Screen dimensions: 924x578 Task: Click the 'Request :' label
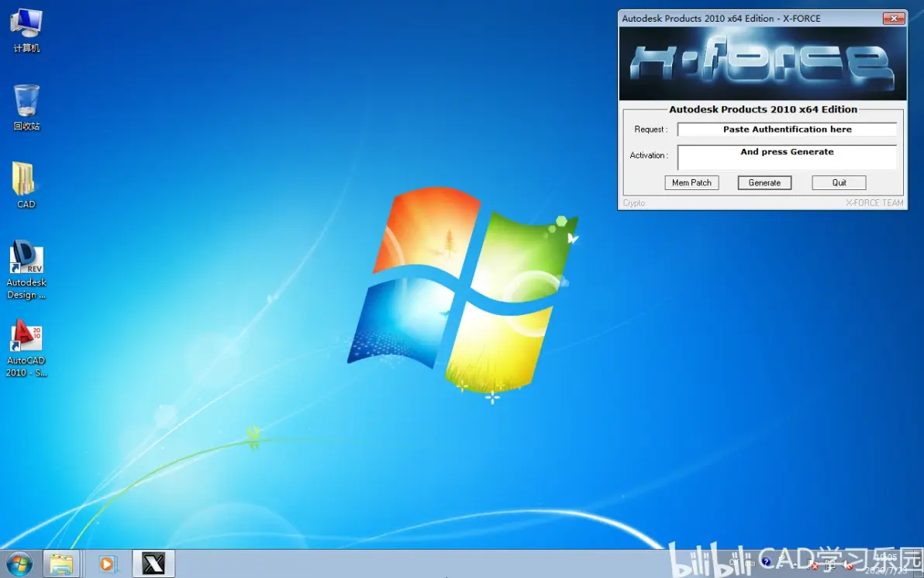pyautogui.click(x=650, y=129)
